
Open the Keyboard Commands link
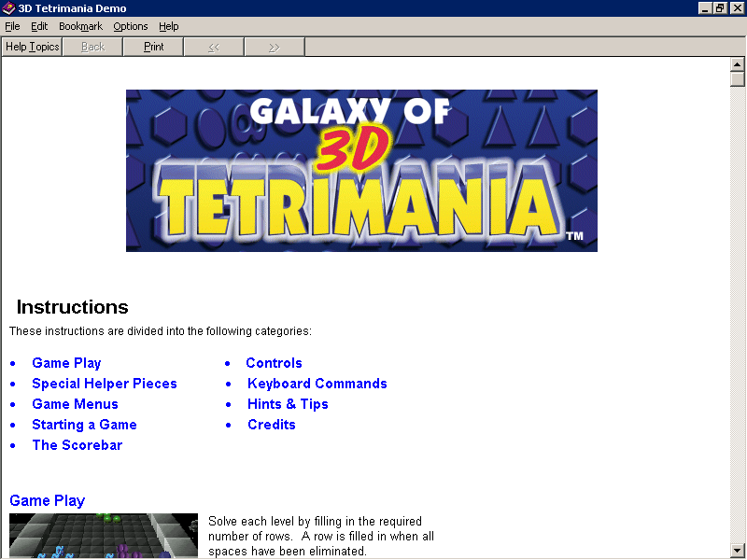[x=317, y=384]
